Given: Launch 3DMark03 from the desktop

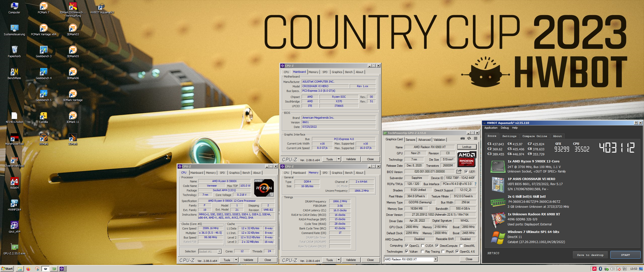Looking at the screenshot, I should pyautogui.click(x=73, y=30).
